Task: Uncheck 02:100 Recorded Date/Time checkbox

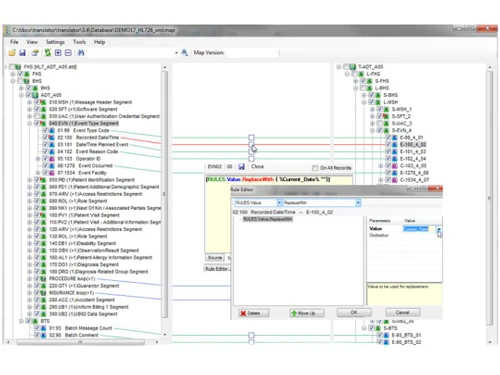Action: pyautogui.click(x=45, y=137)
